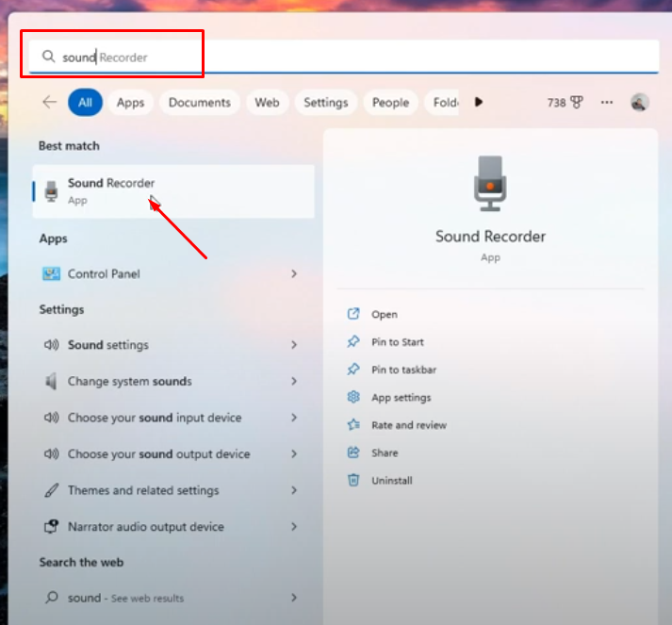Select Uninstall for Sound Recorder

pos(392,481)
